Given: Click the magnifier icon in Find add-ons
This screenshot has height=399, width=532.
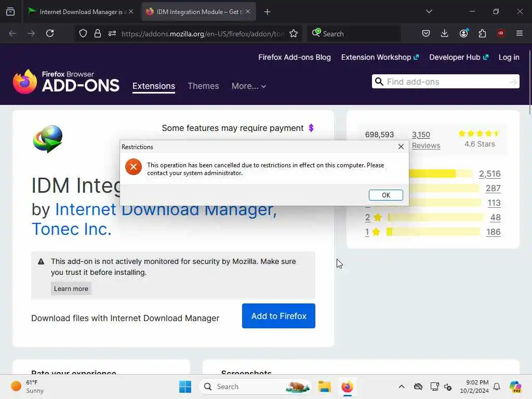Looking at the screenshot, I should [379, 82].
